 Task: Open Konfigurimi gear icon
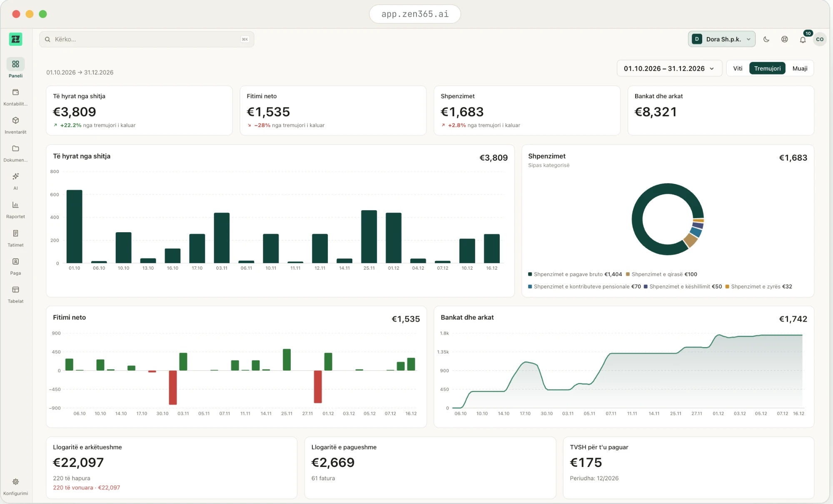click(15, 482)
